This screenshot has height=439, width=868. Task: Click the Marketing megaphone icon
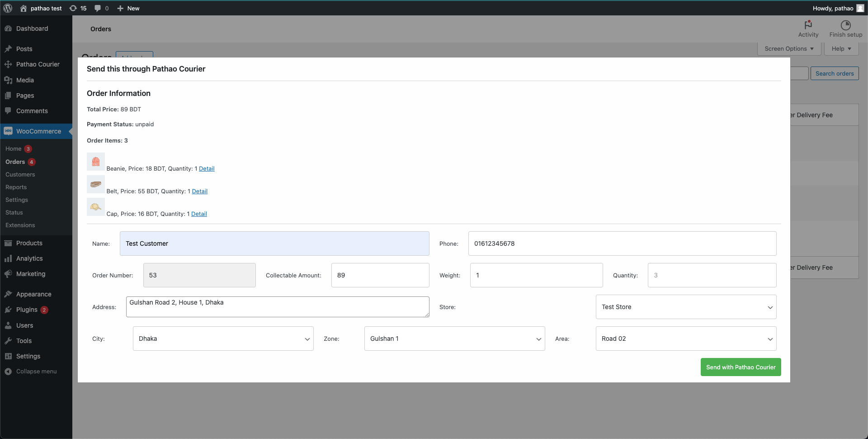tap(8, 274)
